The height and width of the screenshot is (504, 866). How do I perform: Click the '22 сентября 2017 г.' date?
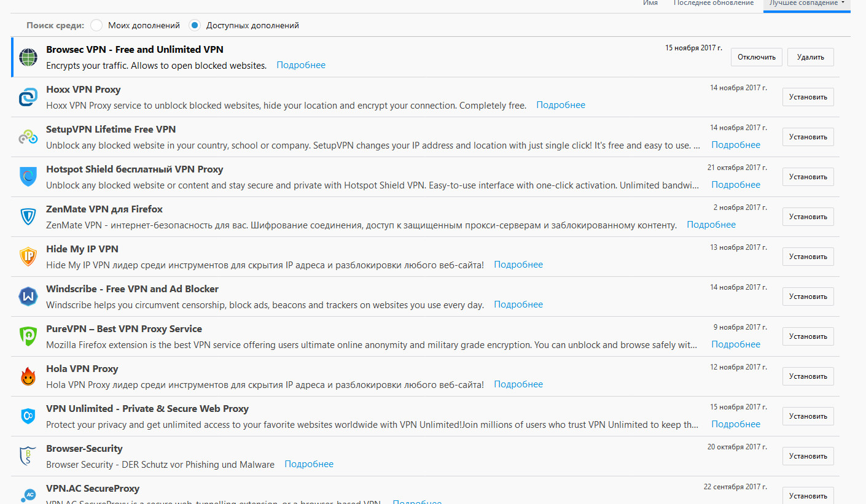click(735, 487)
